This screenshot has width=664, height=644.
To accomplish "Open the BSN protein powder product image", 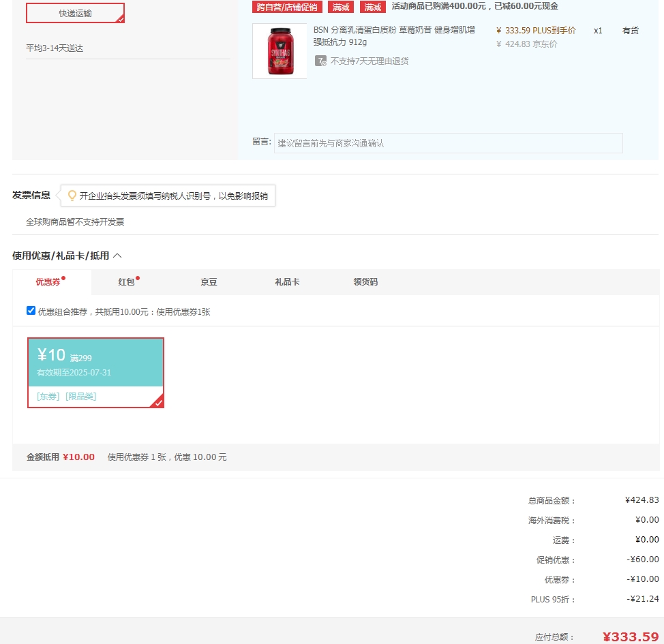I will [280, 51].
